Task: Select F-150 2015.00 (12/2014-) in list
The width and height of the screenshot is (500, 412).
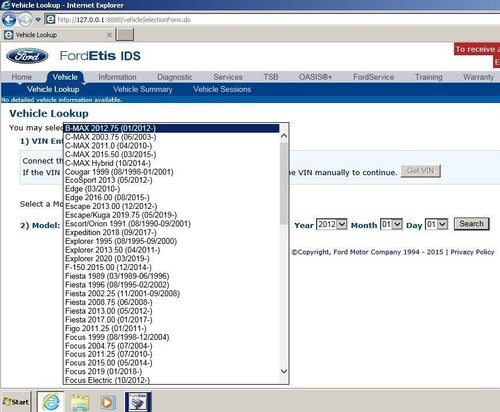Action: (x=172, y=267)
